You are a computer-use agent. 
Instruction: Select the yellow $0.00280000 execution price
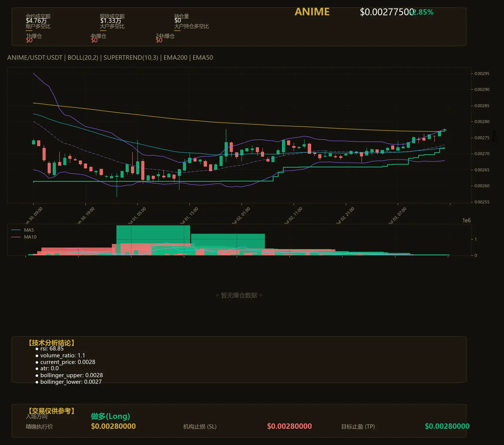(113, 426)
